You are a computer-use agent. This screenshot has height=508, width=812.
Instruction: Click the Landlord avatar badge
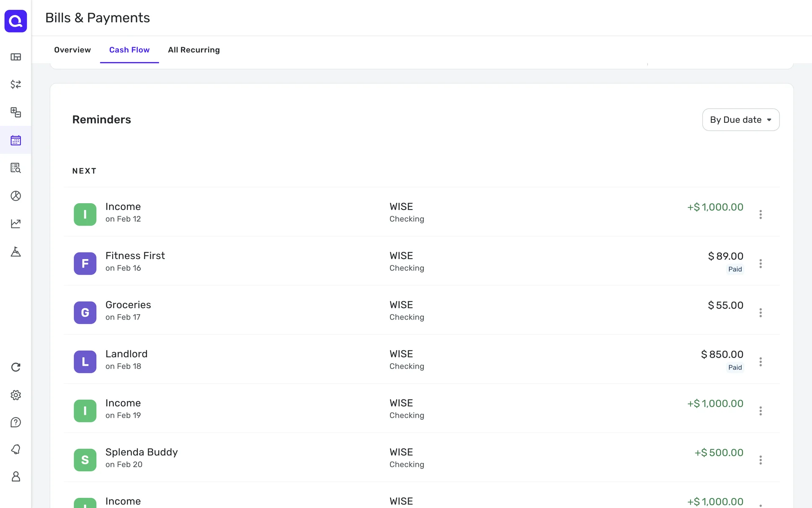tap(85, 362)
